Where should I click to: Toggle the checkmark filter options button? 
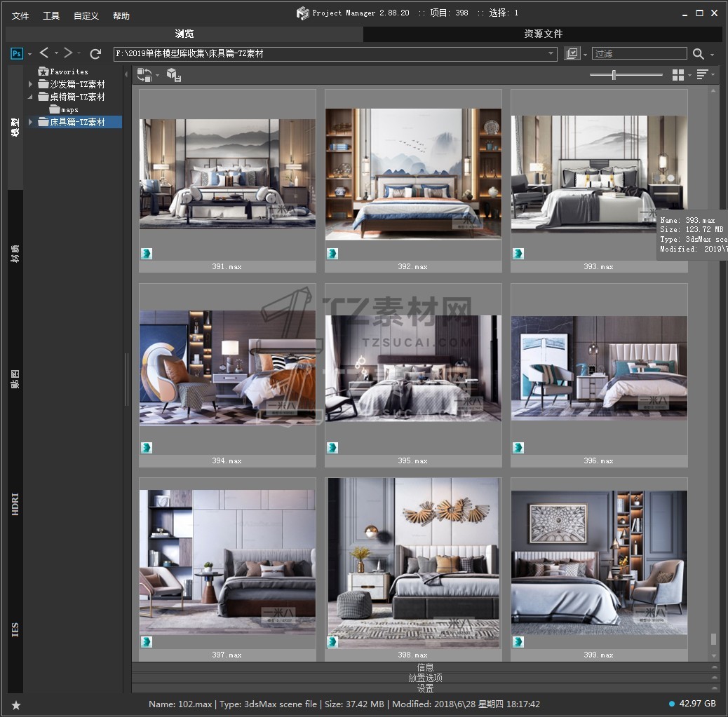pos(572,54)
